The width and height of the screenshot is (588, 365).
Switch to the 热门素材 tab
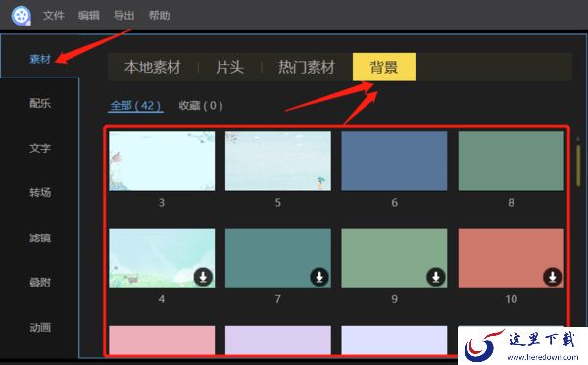coord(307,68)
